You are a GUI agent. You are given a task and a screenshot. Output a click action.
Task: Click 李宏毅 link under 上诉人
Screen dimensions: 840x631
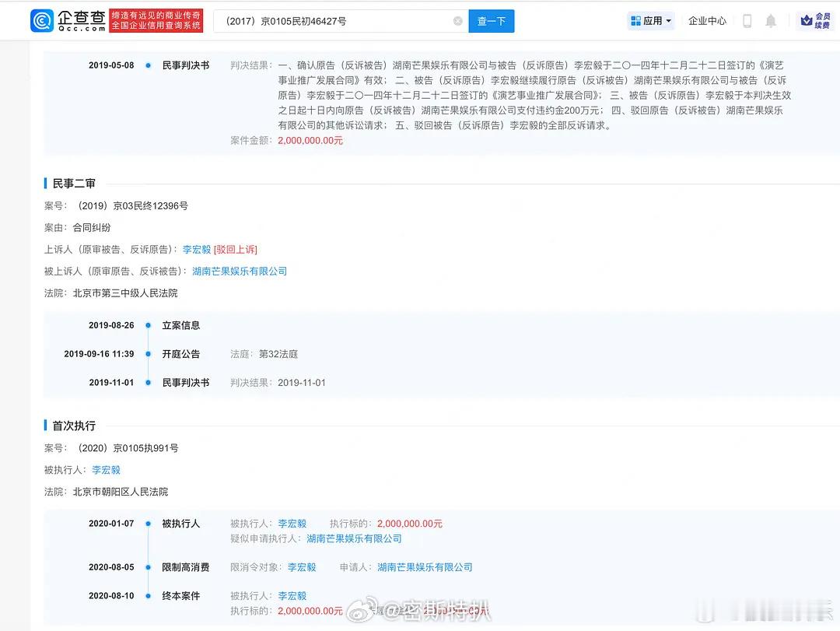pos(197,249)
